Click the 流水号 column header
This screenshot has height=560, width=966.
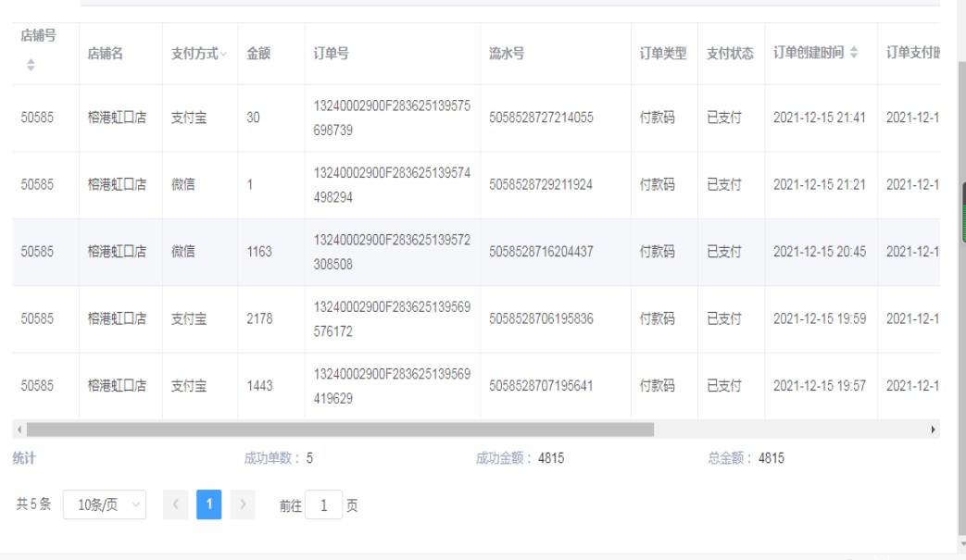click(507, 54)
